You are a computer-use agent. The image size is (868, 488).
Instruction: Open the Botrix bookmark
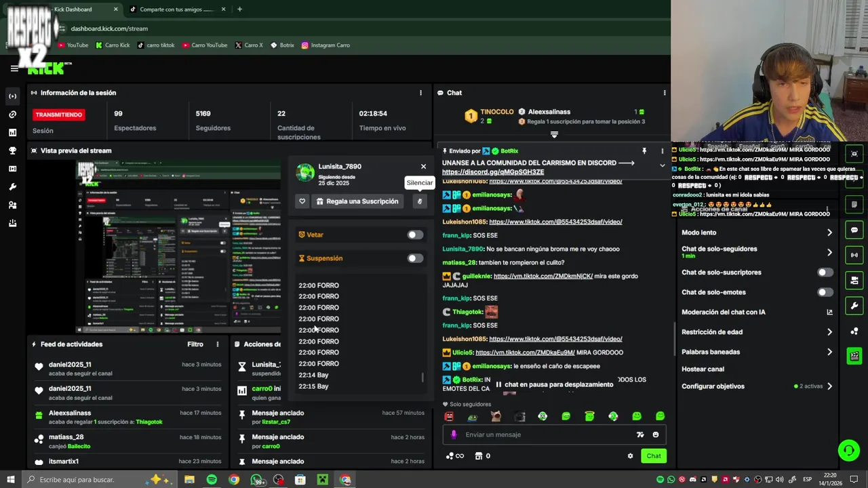[282, 45]
